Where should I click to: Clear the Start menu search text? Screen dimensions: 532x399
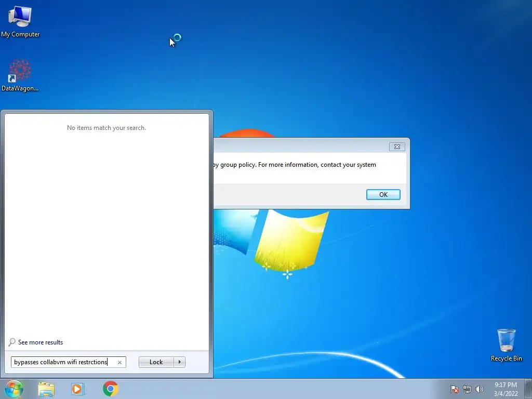(119, 362)
